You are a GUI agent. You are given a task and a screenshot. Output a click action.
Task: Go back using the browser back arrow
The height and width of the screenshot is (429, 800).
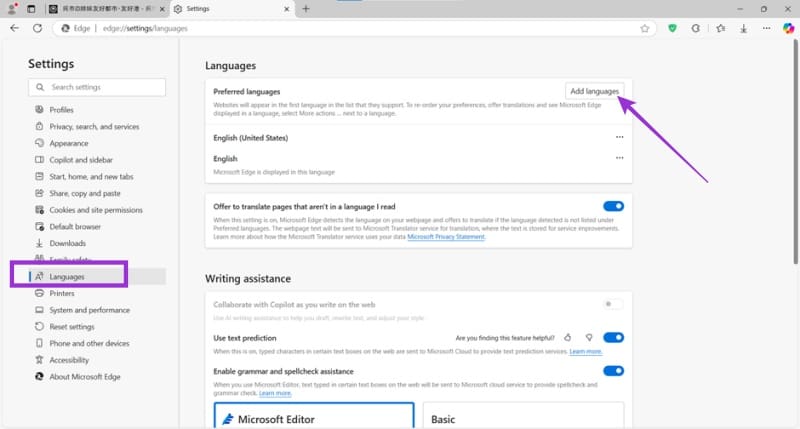tap(14, 28)
